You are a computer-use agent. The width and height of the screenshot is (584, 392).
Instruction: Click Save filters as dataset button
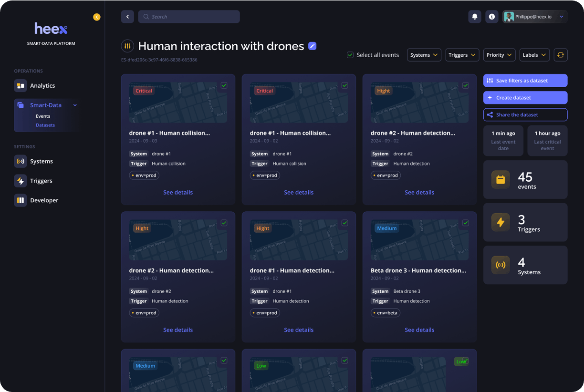[x=525, y=81]
